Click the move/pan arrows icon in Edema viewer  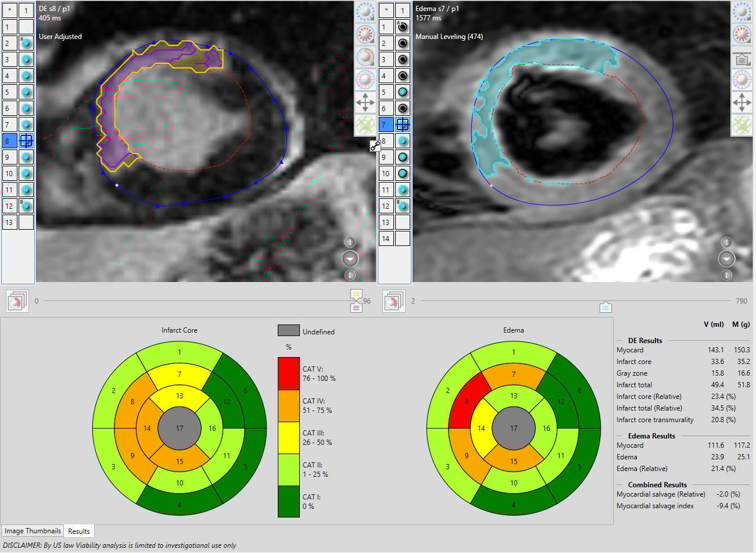coord(741,103)
